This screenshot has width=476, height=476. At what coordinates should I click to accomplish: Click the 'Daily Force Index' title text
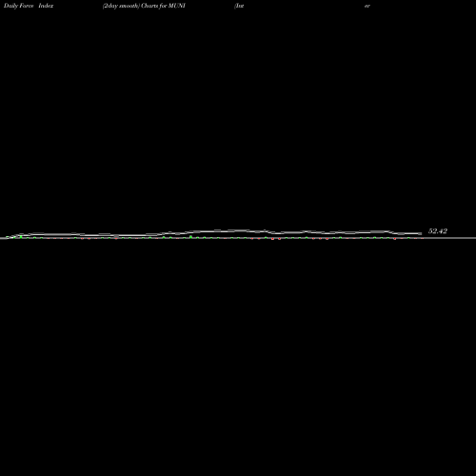coord(29,6)
